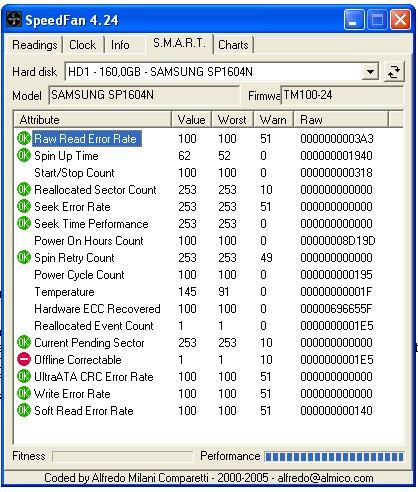Click the Firmware field TM100-24
The height and width of the screenshot is (492, 418).
[342, 95]
